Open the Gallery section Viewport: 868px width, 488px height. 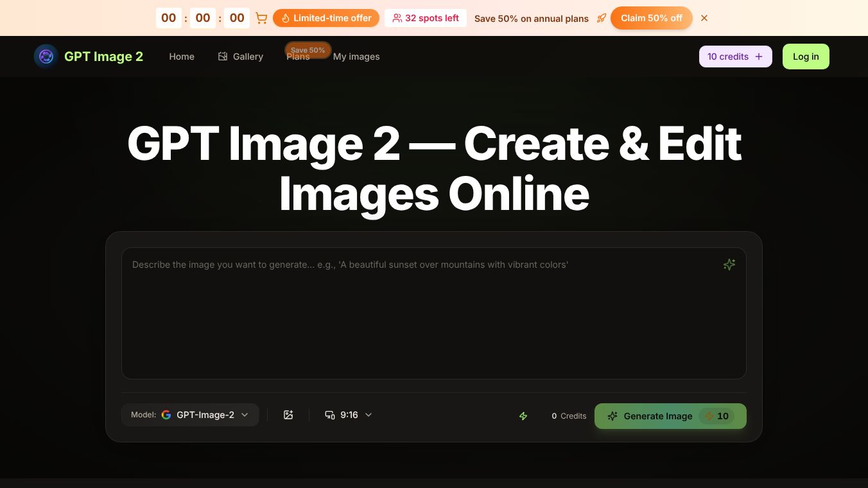point(248,57)
